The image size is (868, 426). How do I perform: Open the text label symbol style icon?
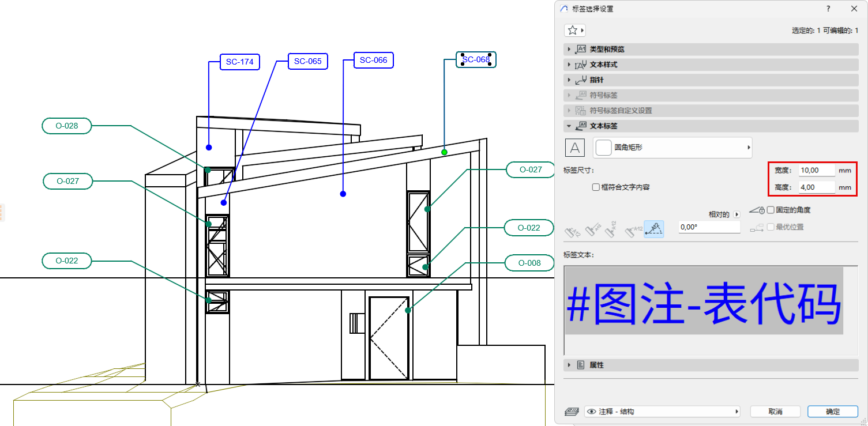point(574,148)
